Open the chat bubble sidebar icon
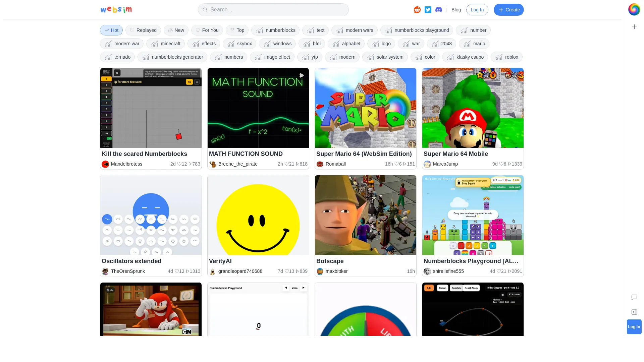This screenshot has width=644, height=362. (634, 297)
